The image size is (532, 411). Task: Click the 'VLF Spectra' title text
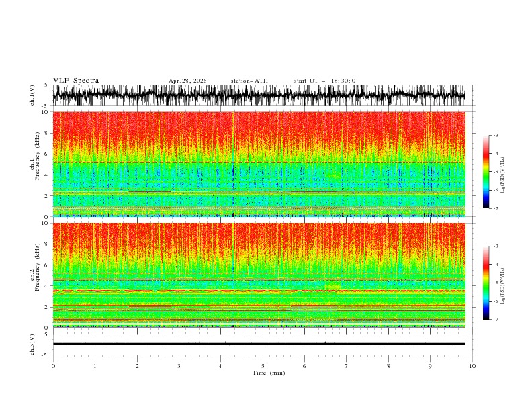point(76,81)
